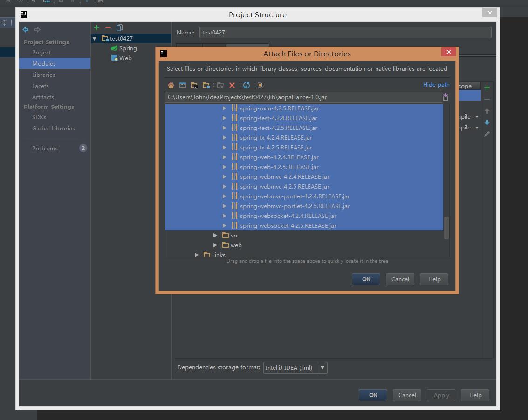Image resolution: width=528 pixels, height=420 pixels.
Task: Select spring-test-4.2.4.RELEASE.jar
Action: (x=279, y=118)
